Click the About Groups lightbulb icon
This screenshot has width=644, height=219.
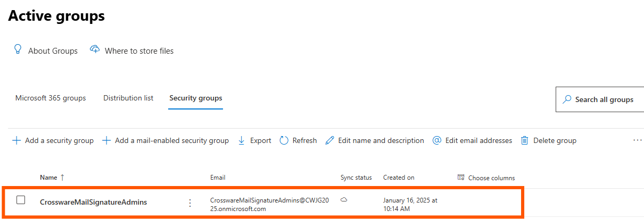pyautogui.click(x=18, y=50)
